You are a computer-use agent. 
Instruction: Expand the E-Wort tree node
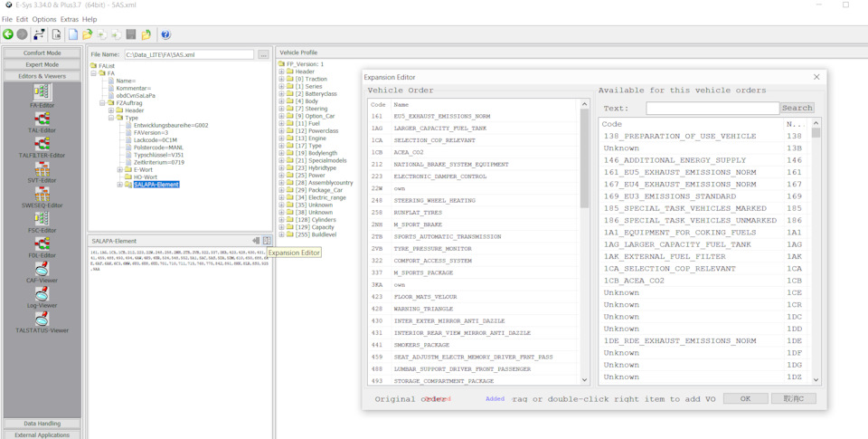click(120, 169)
